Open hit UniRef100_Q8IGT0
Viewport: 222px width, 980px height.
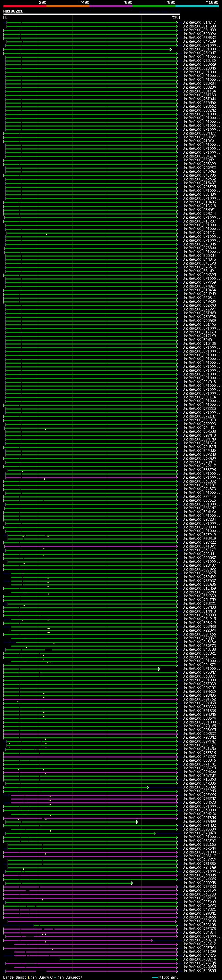(x=199, y=443)
